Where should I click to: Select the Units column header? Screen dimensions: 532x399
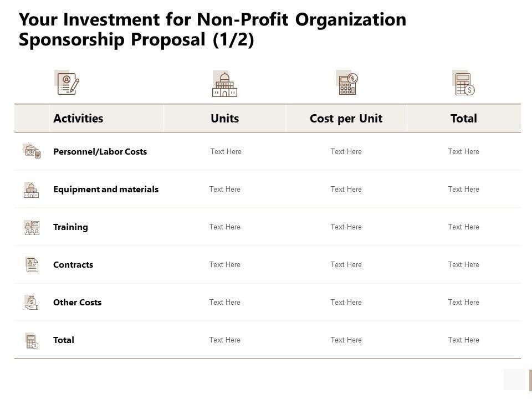pyautogui.click(x=225, y=118)
